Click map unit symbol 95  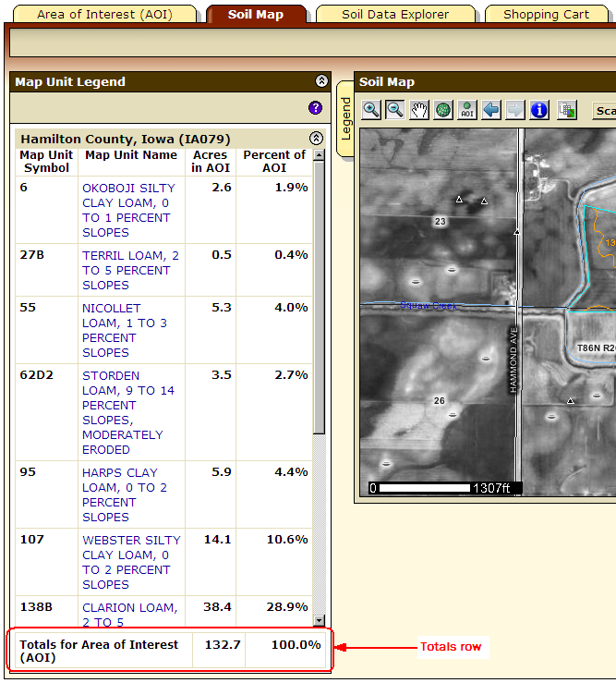click(x=28, y=471)
